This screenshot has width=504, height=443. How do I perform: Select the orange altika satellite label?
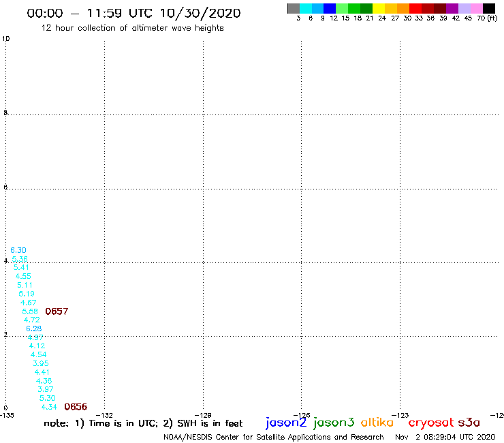pyautogui.click(x=377, y=423)
